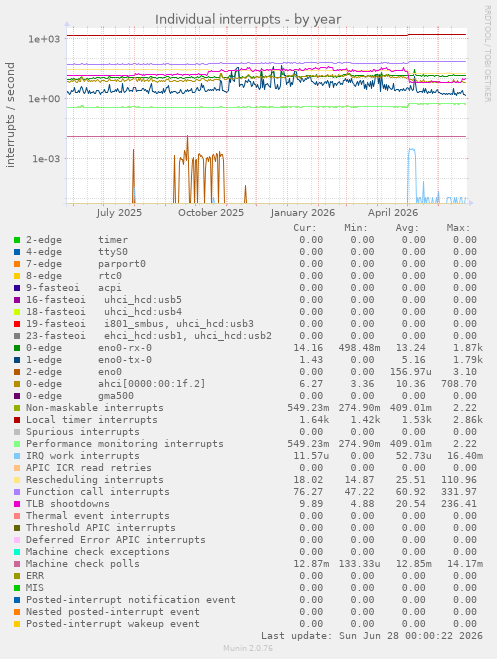Click the swatch beside Threshold APIC interrupts
The width and height of the screenshot is (497, 659).
pos(17,528)
